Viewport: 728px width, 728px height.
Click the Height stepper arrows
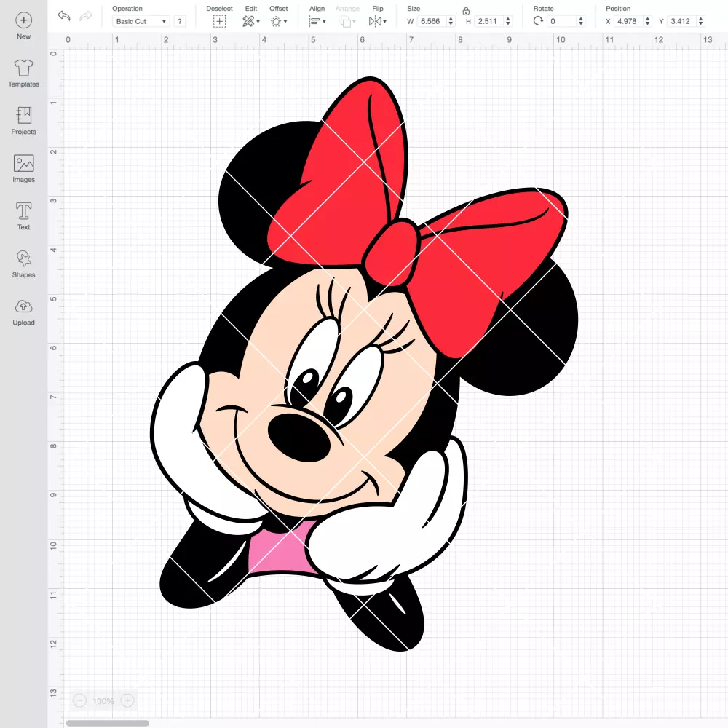pyautogui.click(x=508, y=21)
